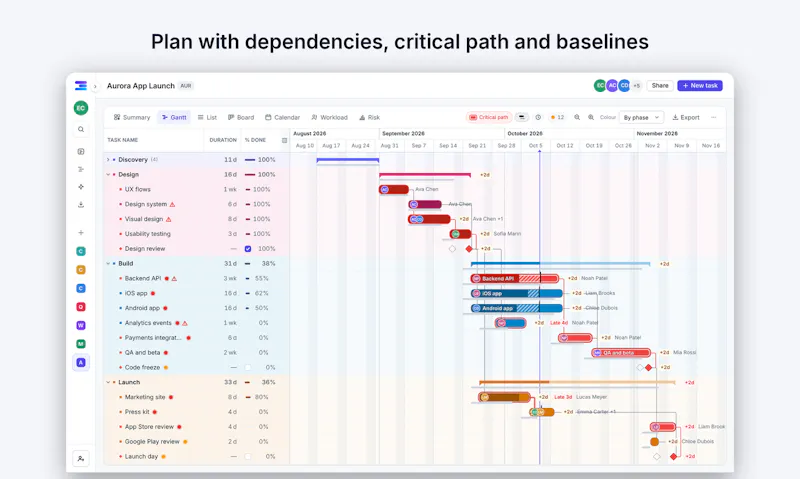Image resolution: width=800 pixels, height=479 pixels.
Task: Click the Android app Gantt bar
Action: [x=516, y=308]
